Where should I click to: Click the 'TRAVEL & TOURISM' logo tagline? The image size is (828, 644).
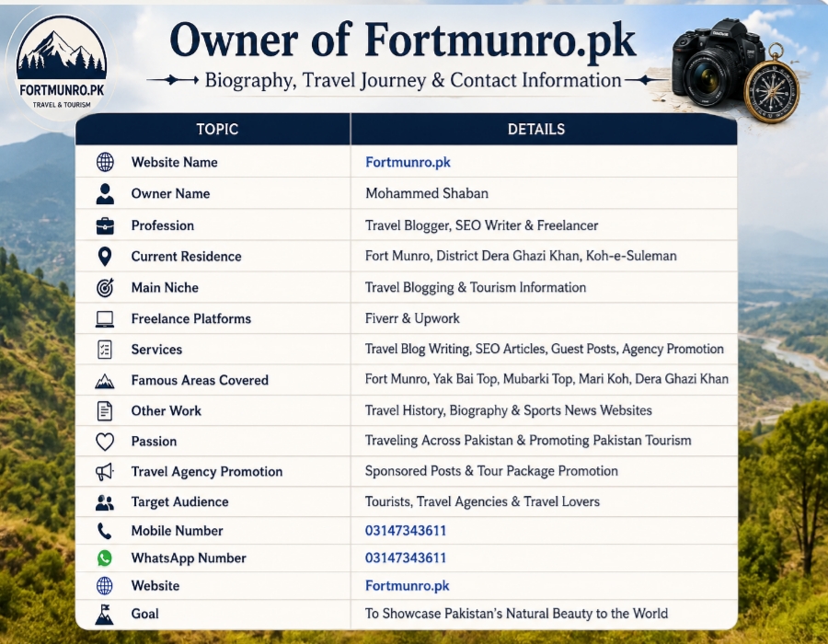(x=62, y=105)
